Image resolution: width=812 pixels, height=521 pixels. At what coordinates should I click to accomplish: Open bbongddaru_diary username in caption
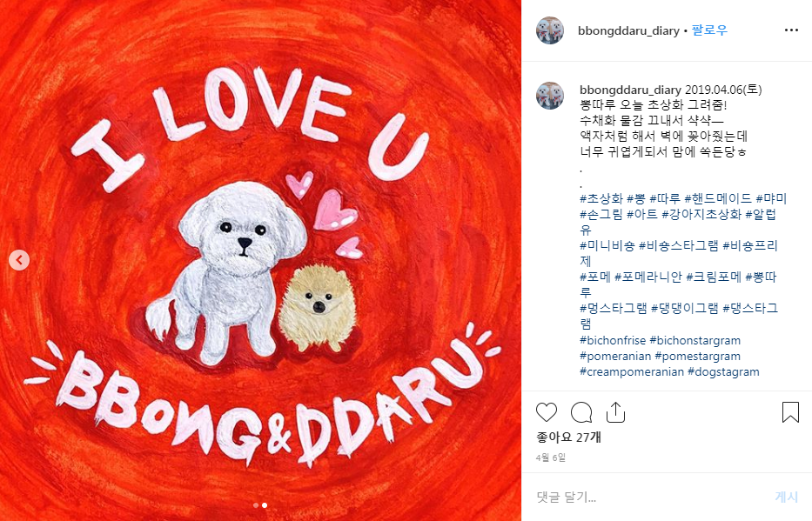point(630,90)
